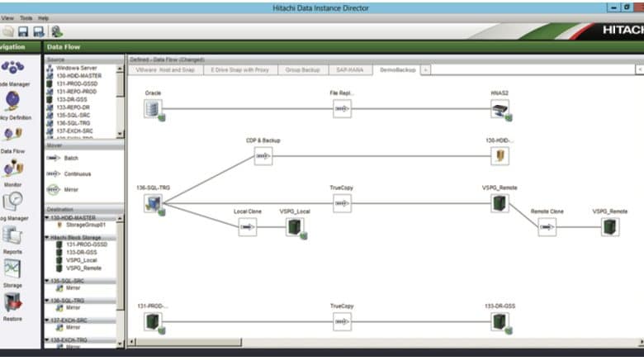Click the Save floppy-disk toolbar icon

23,31
